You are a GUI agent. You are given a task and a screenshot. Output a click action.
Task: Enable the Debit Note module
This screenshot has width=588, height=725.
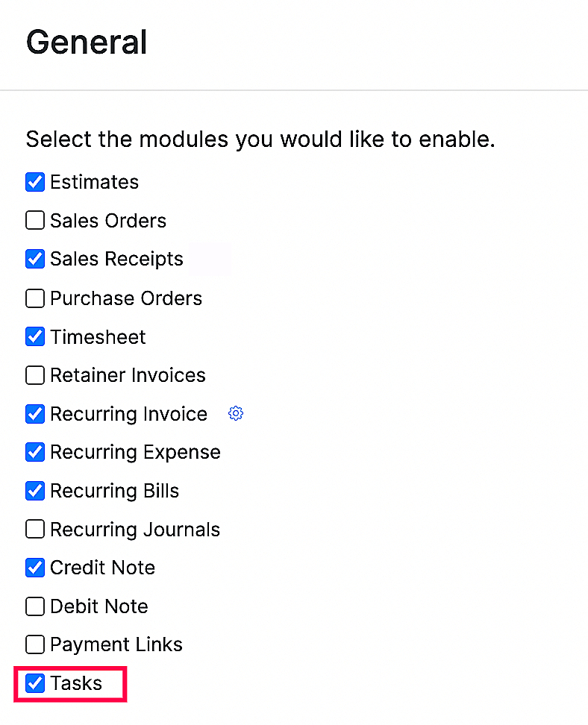[x=34, y=606]
